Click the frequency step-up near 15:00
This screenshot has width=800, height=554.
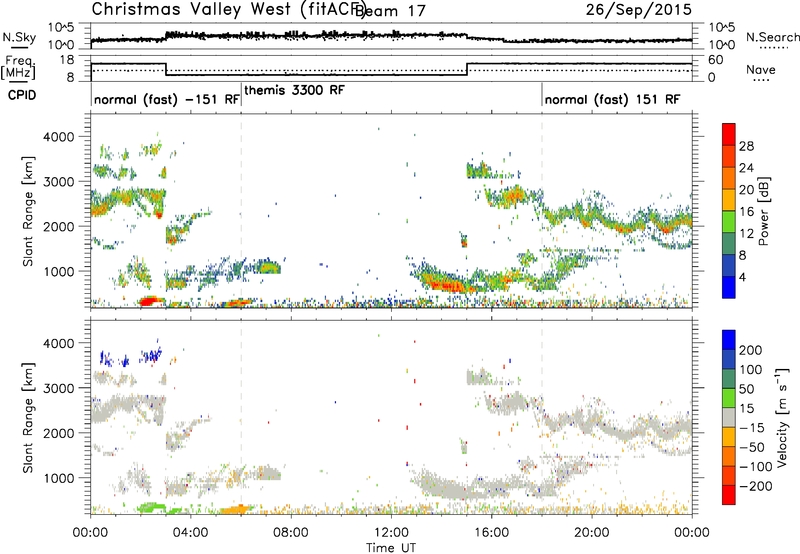click(x=467, y=69)
